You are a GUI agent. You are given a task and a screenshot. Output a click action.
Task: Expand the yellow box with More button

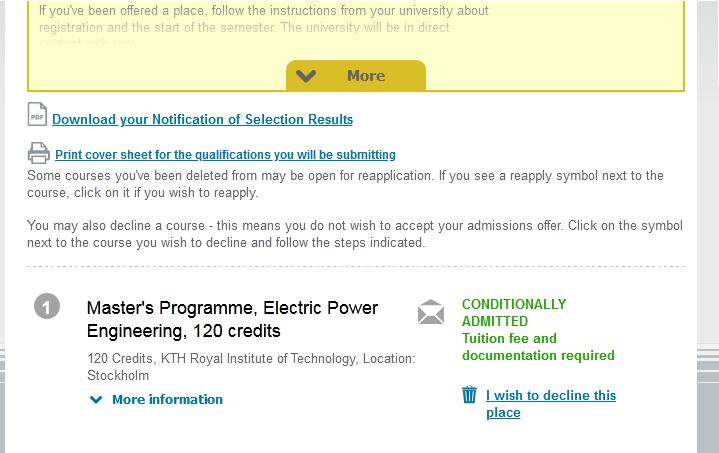click(356, 76)
